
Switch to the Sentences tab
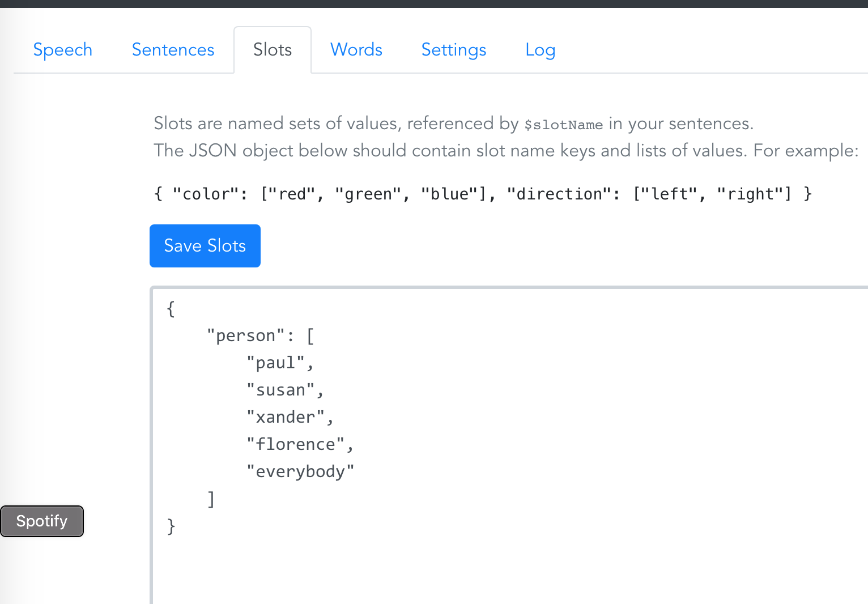point(173,50)
